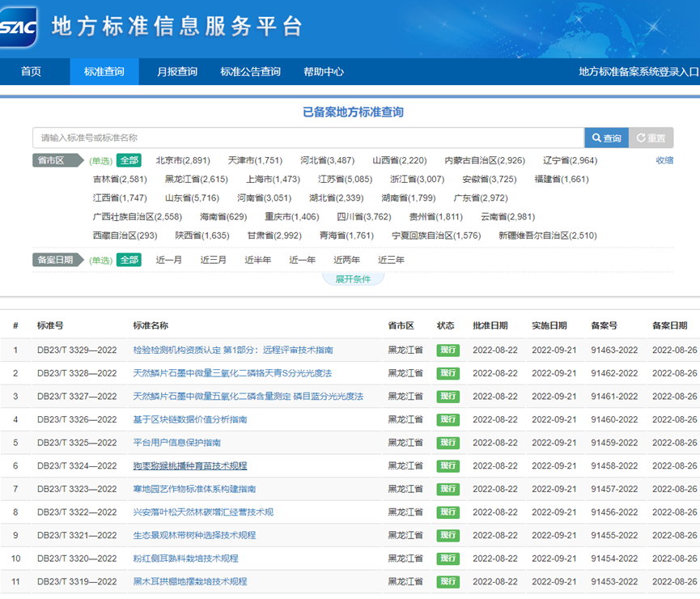
Task: Choose 近一月 filing date filter
Action: pos(169,260)
